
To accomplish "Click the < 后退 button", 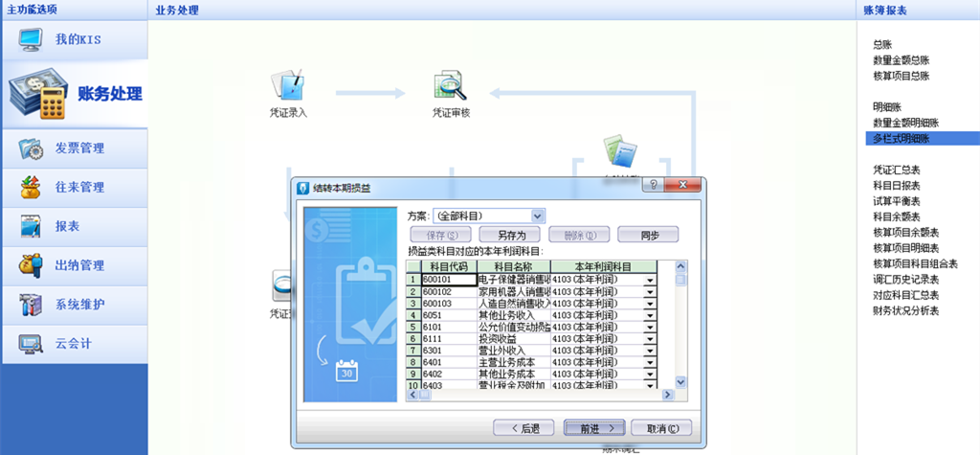I will (523, 429).
